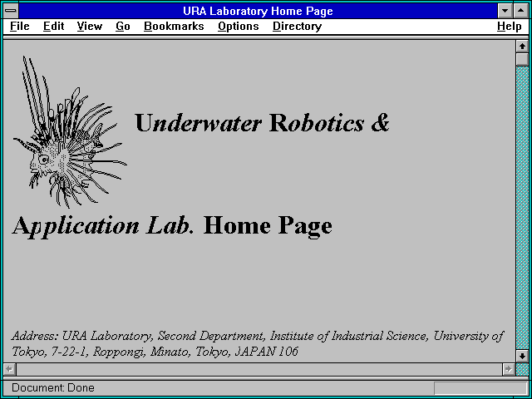Open the View menu
Image resolution: width=532 pixels, height=399 pixels.
tap(90, 27)
